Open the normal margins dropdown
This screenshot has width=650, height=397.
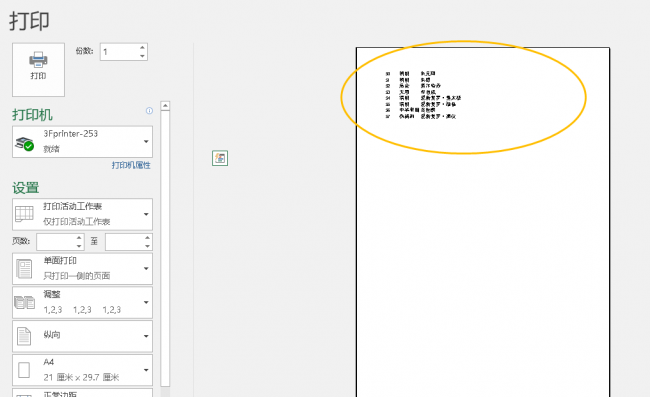(x=82, y=393)
